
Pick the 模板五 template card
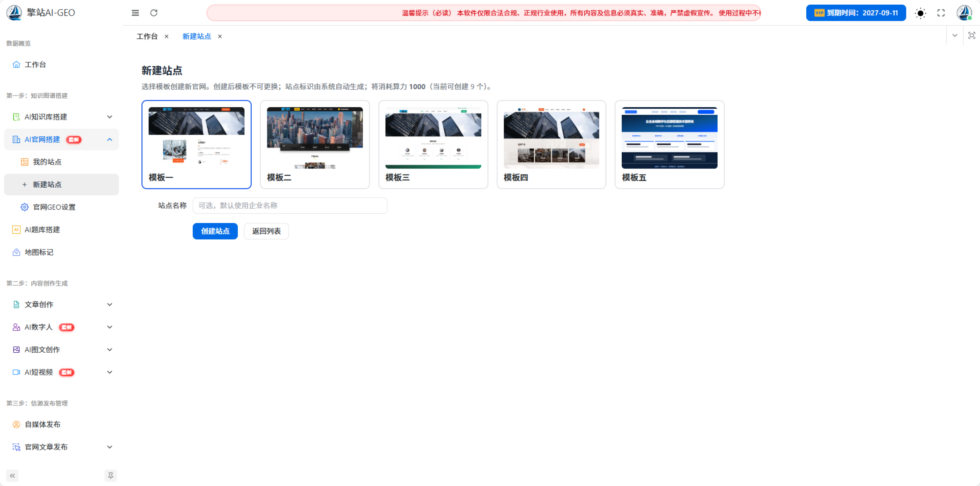click(670, 145)
